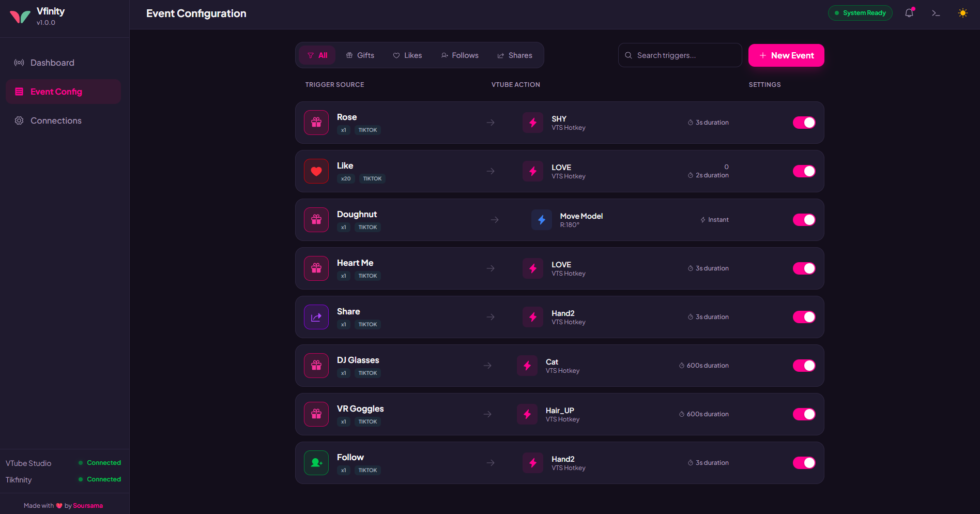Turn off the Doughnut event toggle
The image size is (980, 514).
[804, 220]
